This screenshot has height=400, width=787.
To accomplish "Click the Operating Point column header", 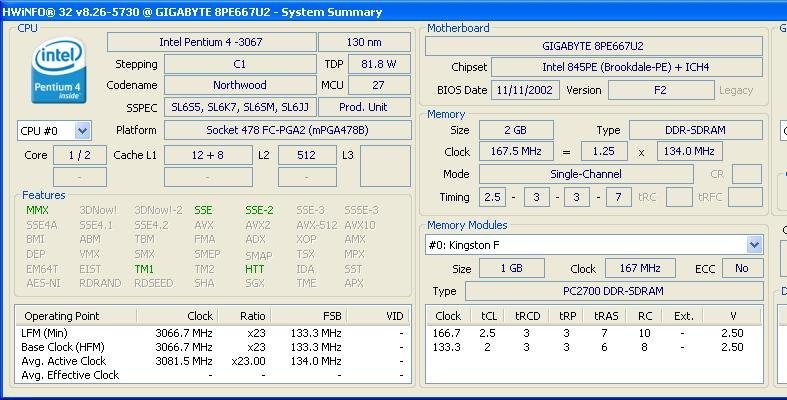I will [x=76, y=316].
